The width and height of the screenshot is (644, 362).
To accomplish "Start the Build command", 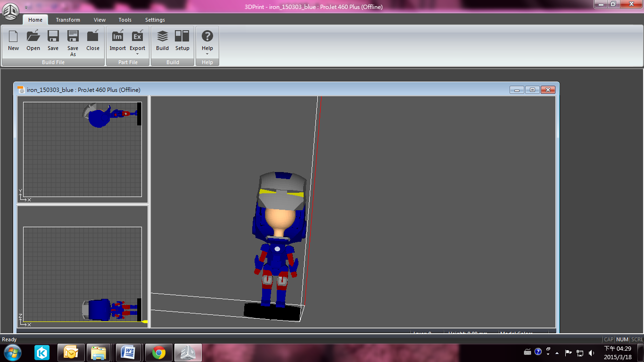I will coord(162,41).
